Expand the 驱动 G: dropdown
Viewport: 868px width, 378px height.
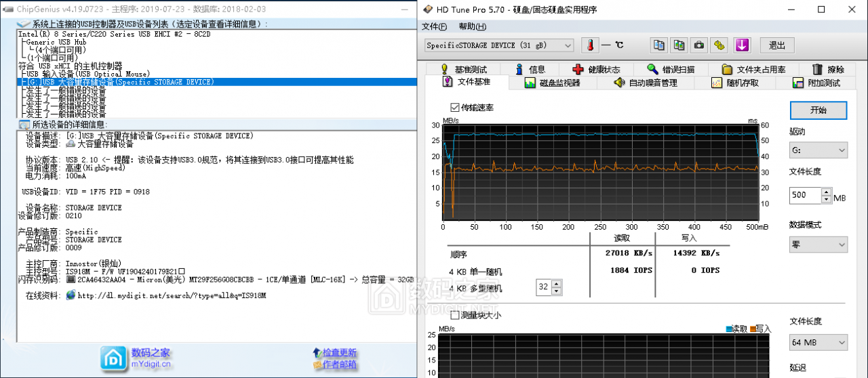pos(818,150)
